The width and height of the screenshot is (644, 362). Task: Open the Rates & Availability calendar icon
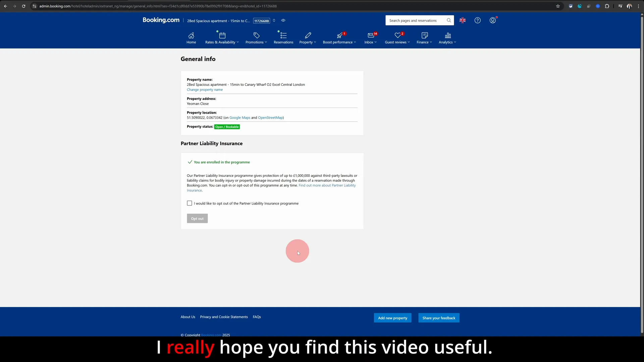coord(222,36)
